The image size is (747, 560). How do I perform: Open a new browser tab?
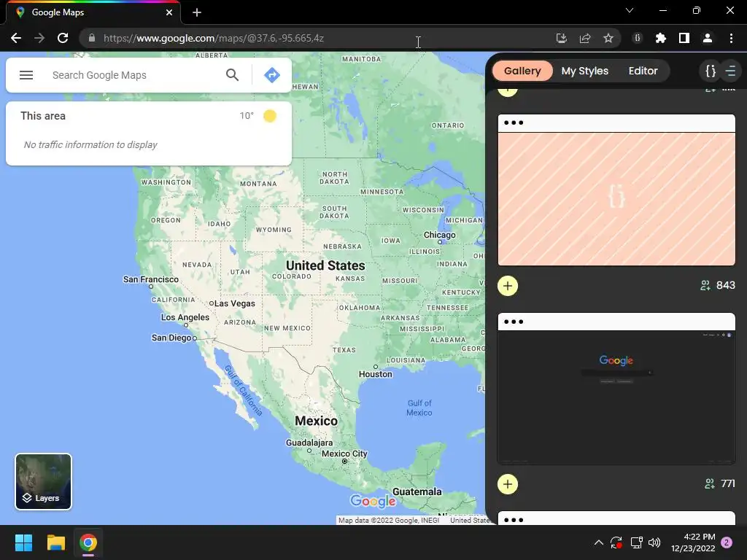point(197,12)
